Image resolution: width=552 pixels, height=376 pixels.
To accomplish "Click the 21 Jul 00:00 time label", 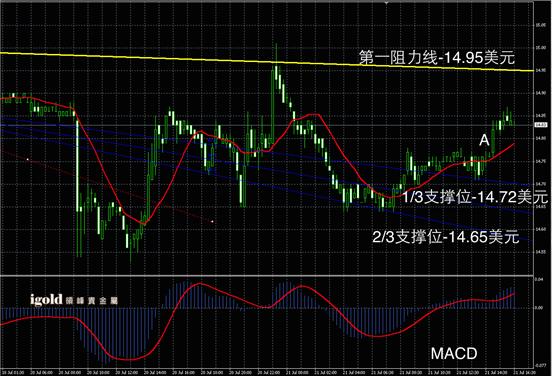I will click(297, 372).
